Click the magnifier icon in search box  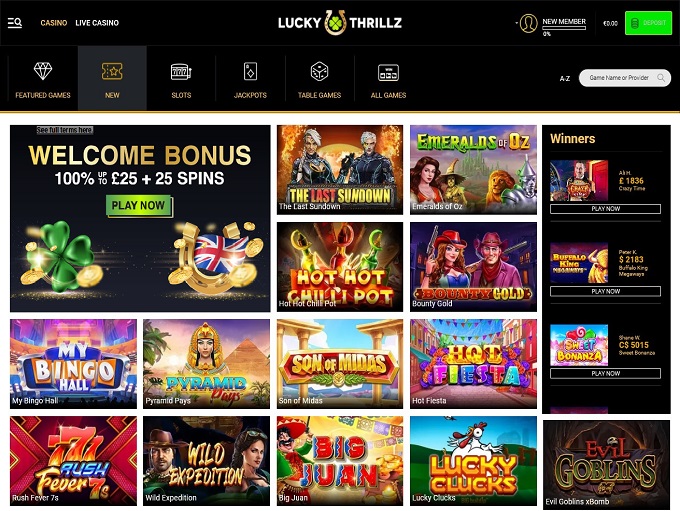[x=661, y=78]
